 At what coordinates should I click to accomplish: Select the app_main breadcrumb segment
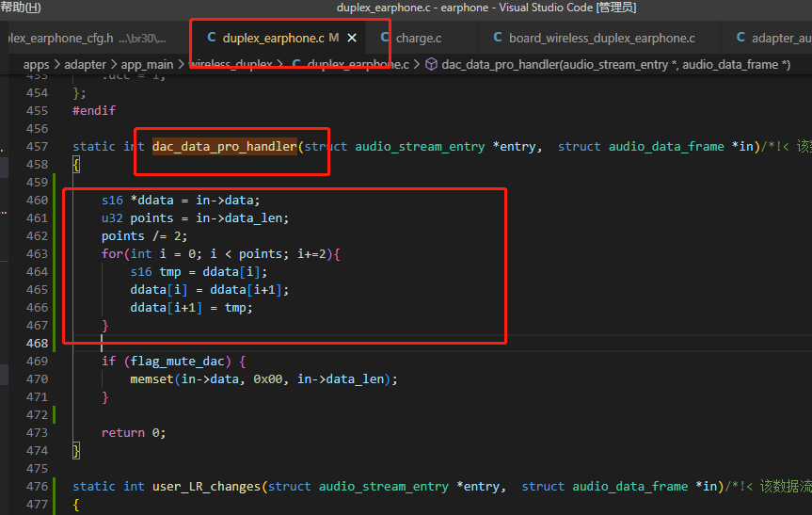coord(147,64)
